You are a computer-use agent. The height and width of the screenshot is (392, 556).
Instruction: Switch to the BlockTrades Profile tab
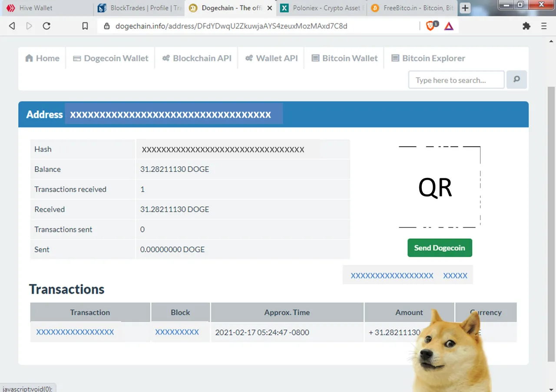pos(139,8)
